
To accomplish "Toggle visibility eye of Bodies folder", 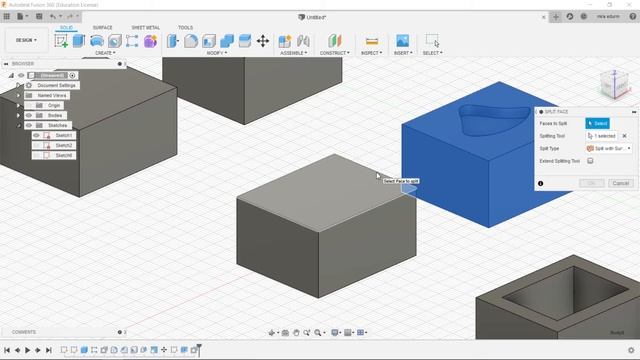I will pos(29,116).
